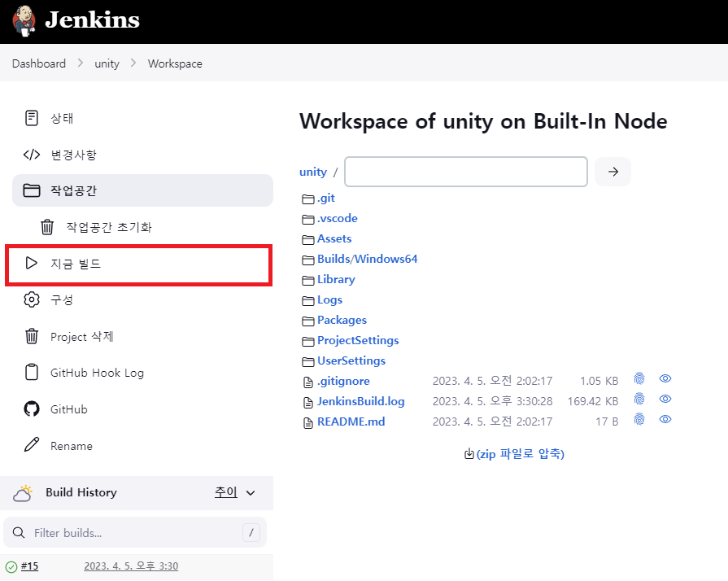Click the 작업공간 folder icon
This screenshot has height=581, width=728.
point(32,190)
